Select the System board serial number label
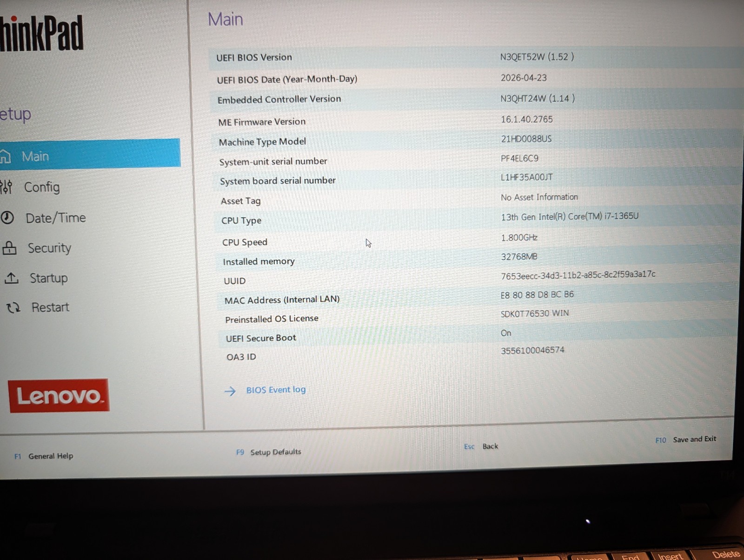 pos(278,181)
